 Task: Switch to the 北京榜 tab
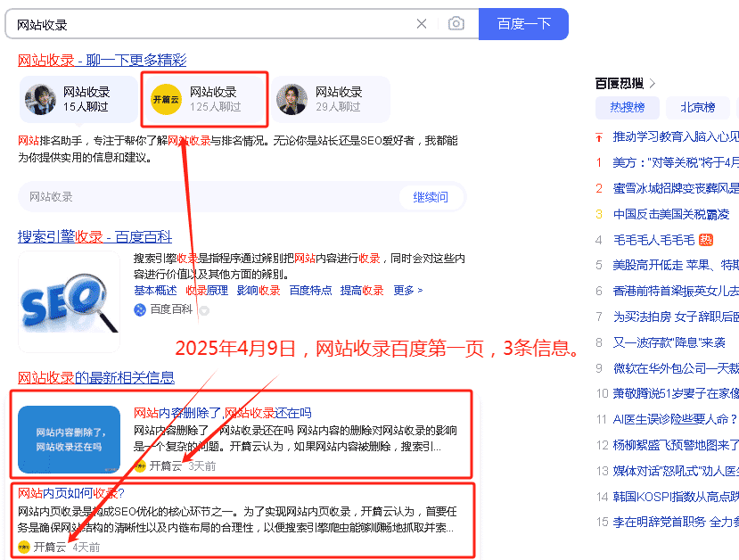[x=697, y=108]
